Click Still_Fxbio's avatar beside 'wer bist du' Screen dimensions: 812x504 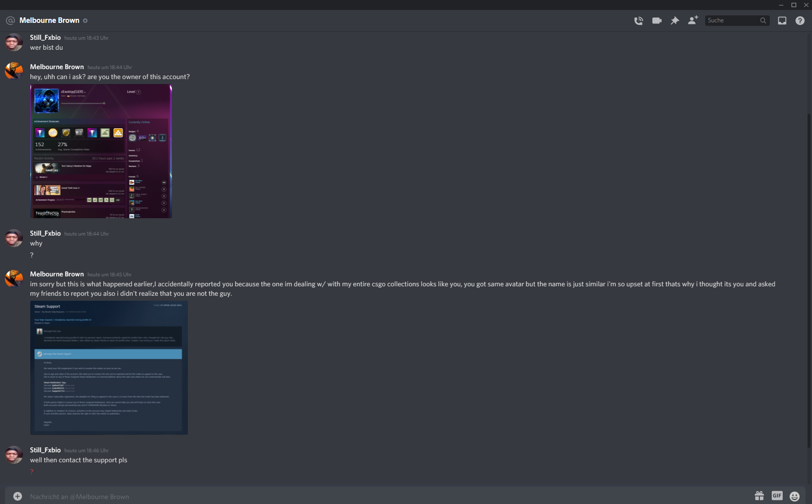tap(14, 42)
